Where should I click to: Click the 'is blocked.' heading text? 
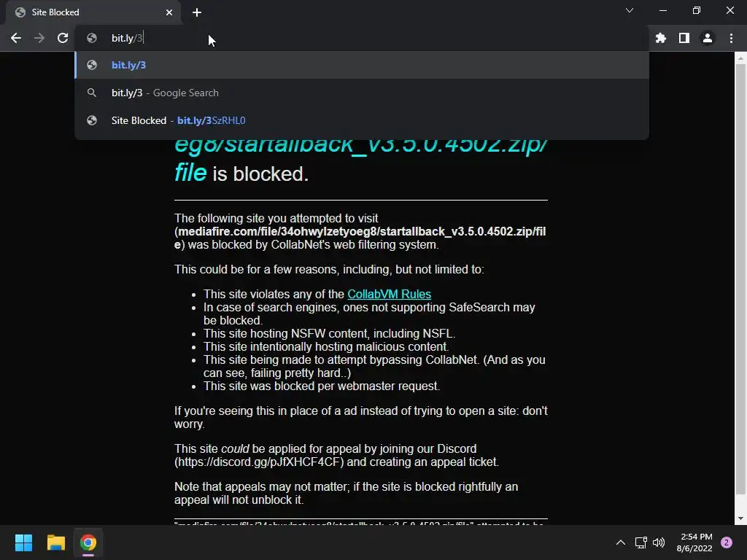point(260,174)
